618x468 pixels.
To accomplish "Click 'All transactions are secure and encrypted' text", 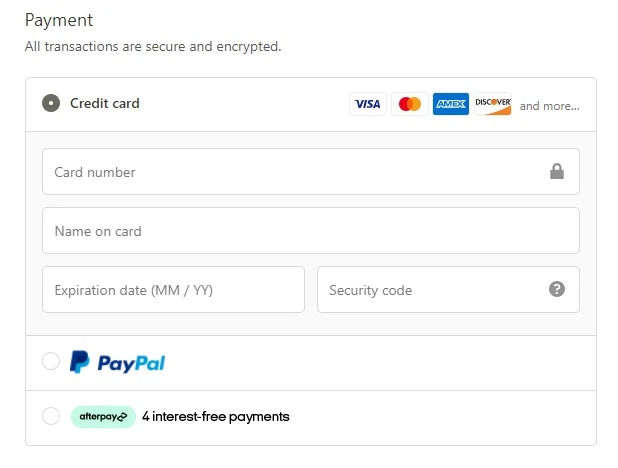I will coord(153,47).
